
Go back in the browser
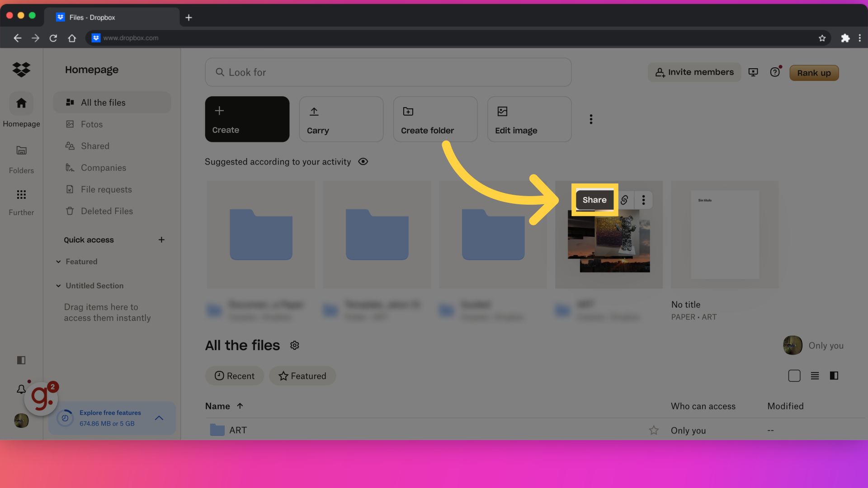tap(18, 38)
